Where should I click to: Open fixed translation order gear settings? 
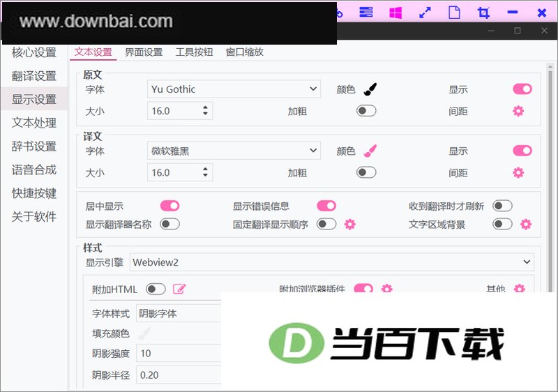click(350, 224)
